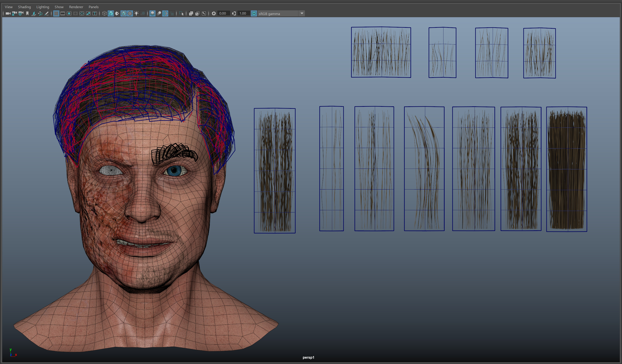
Task: Click the Use All Lights bulb
Action: point(137,14)
